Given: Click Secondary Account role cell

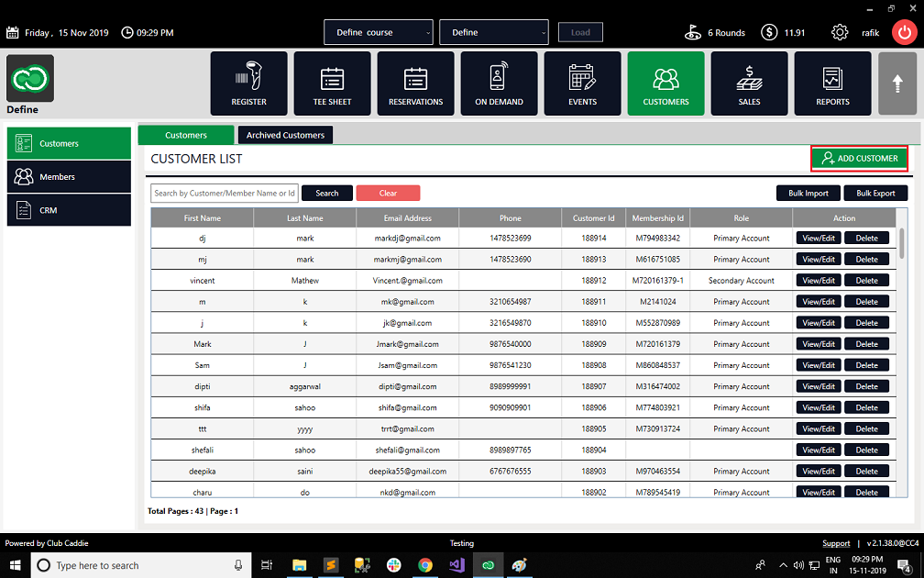Looking at the screenshot, I should click(742, 281).
